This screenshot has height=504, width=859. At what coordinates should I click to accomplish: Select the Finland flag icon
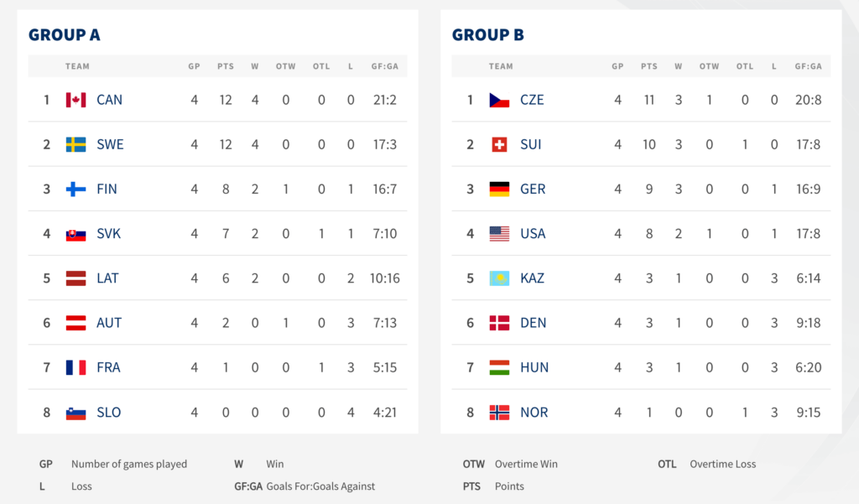pyautogui.click(x=75, y=189)
